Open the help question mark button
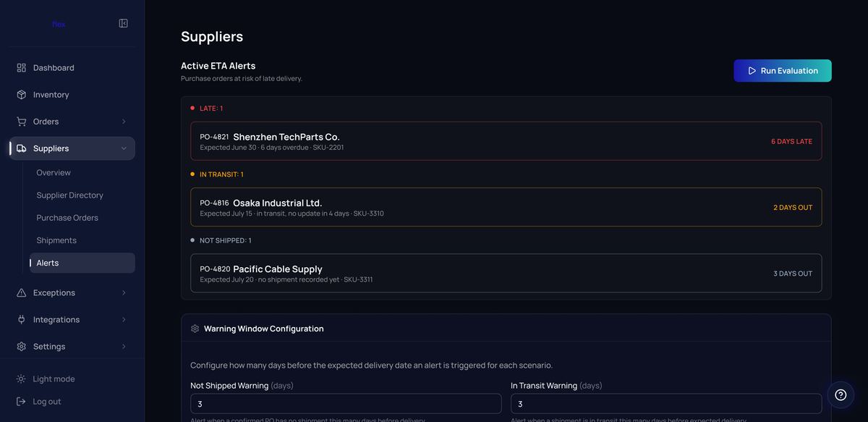 point(841,394)
